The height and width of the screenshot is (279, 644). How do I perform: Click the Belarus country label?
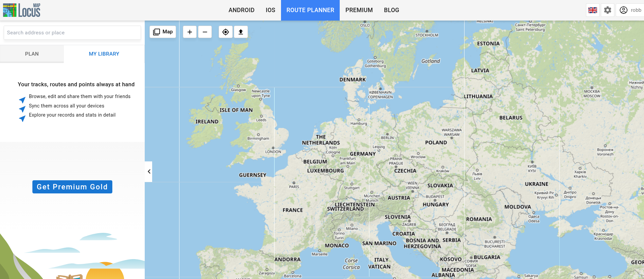[x=511, y=118]
